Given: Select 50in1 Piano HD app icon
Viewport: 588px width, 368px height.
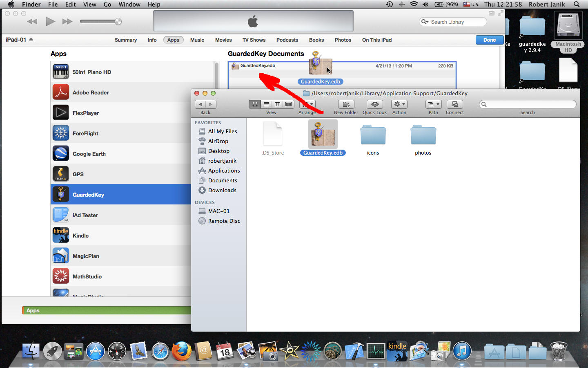Looking at the screenshot, I should pyautogui.click(x=61, y=72).
